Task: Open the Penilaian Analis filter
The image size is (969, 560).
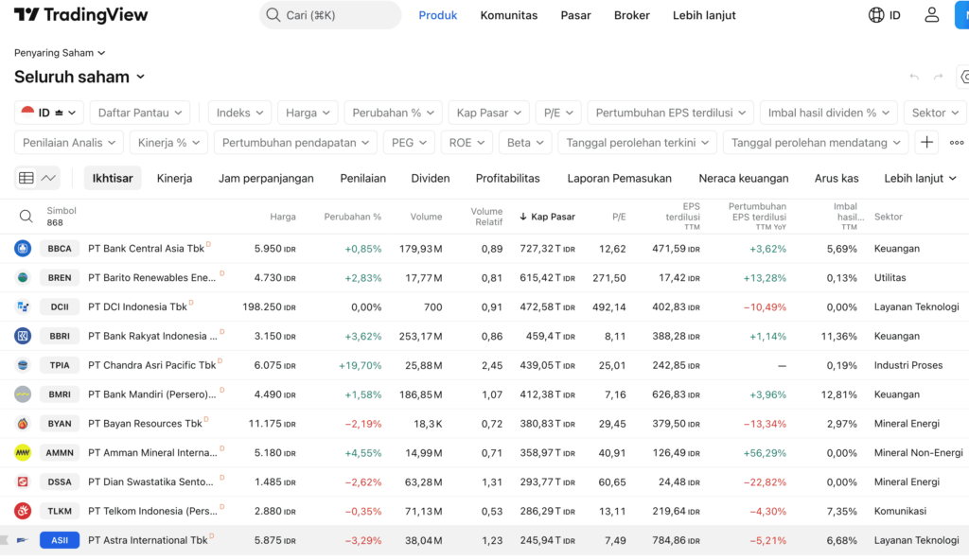Action: coord(68,142)
